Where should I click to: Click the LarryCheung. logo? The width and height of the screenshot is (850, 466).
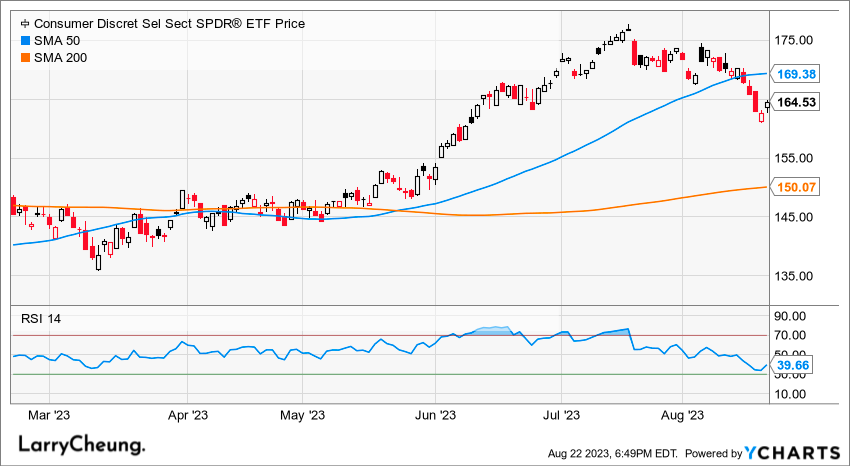[x=82, y=446]
